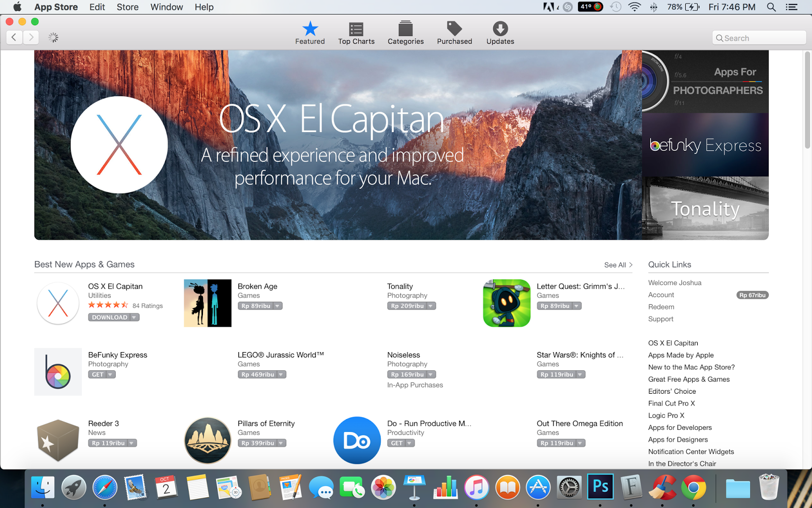Switch to Top Charts

click(356, 33)
